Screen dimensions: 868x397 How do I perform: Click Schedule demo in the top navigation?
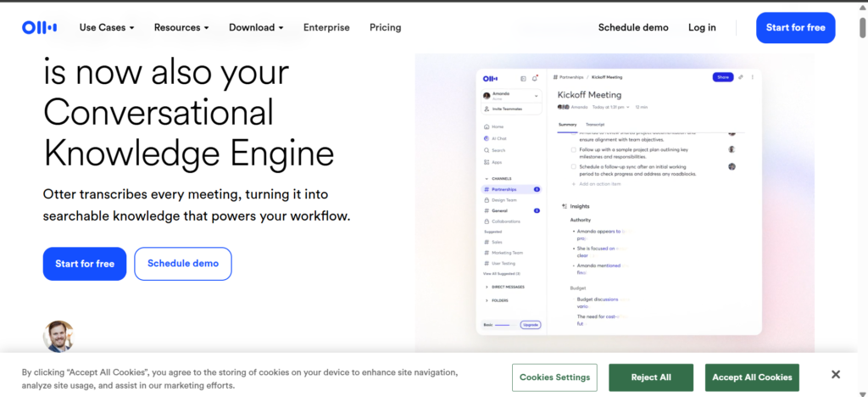[633, 27]
